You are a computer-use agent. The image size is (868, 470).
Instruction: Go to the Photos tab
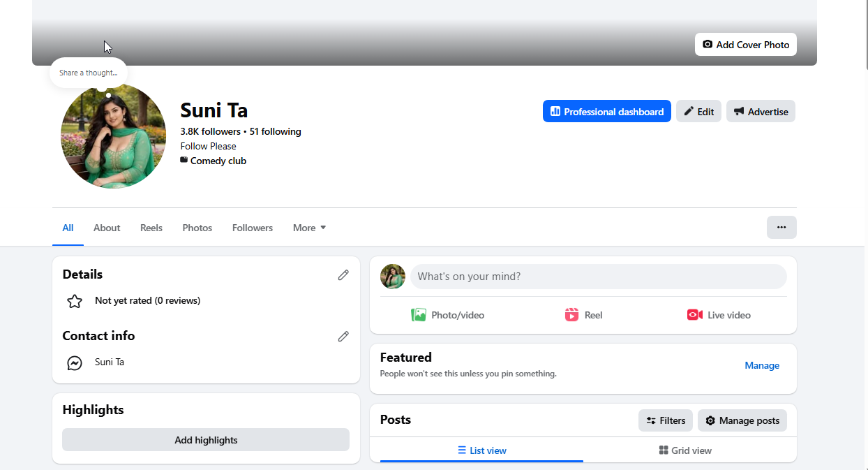197,228
